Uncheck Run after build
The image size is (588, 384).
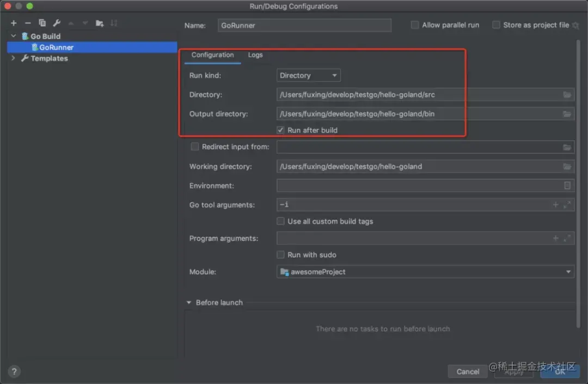click(280, 130)
